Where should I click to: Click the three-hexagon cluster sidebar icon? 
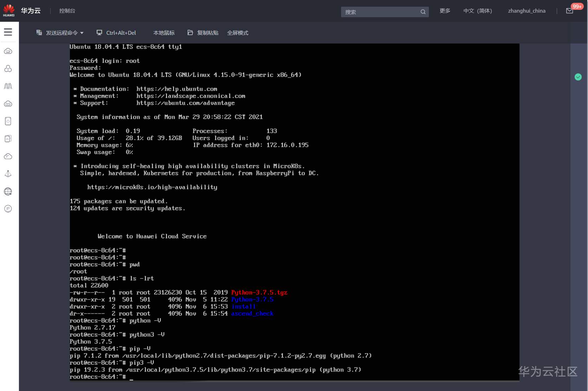(x=8, y=69)
